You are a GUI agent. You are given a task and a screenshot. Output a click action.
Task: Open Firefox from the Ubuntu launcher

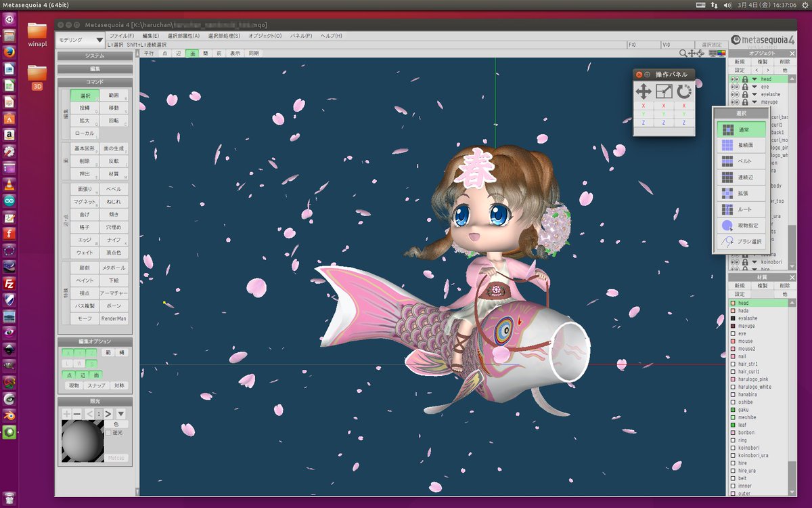(9, 51)
